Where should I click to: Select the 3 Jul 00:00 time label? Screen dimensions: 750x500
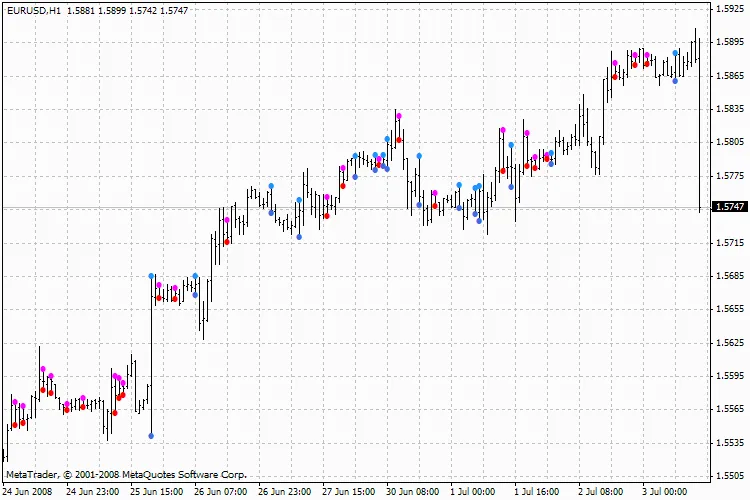[x=662, y=492]
